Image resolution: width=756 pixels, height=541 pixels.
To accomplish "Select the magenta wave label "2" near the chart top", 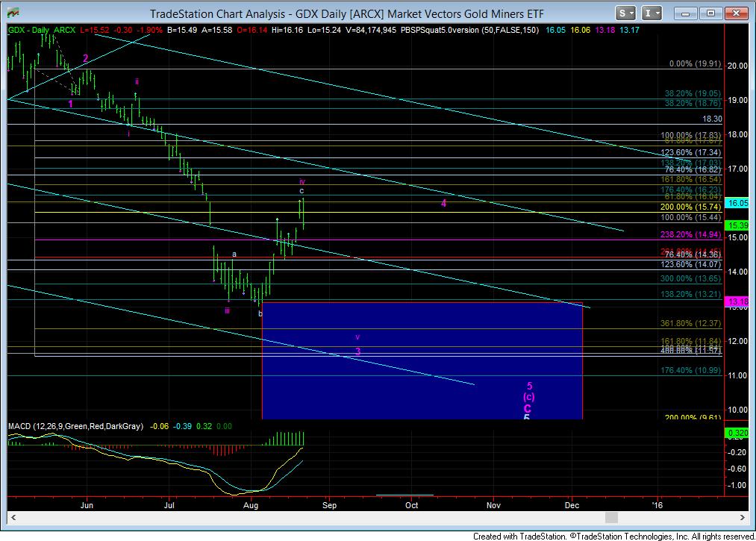I will tap(85, 59).
